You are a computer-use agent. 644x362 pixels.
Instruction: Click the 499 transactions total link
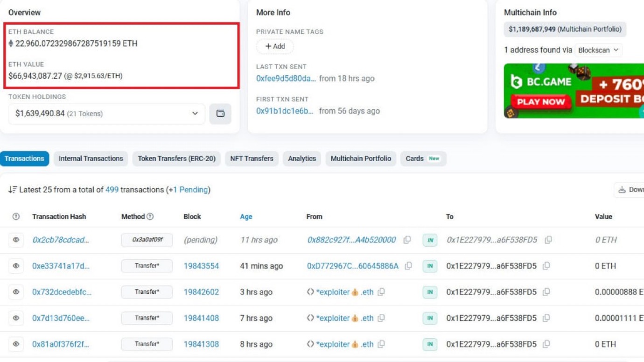pyautogui.click(x=112, y=190)
